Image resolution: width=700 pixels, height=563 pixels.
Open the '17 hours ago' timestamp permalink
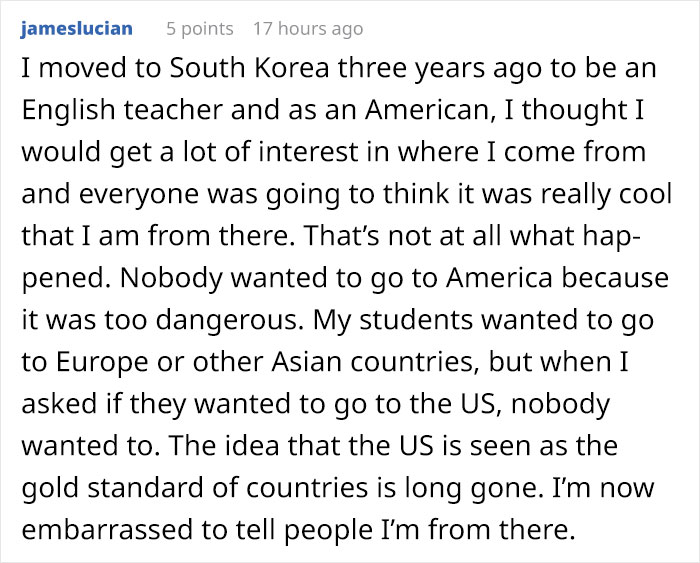(308, 29)
